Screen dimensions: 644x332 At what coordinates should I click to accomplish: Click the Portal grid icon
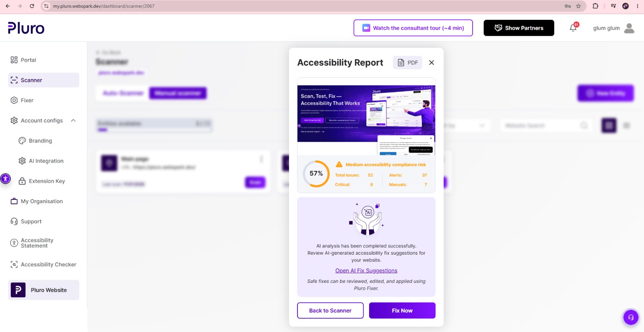(x=14, y=60)
